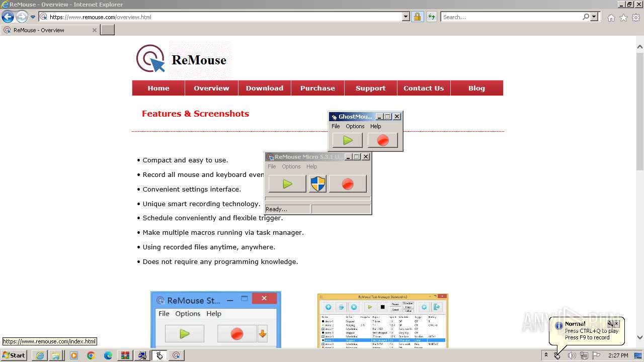Open File Explorer folder taskbar icon
The width and height of the screenshot is (644, 362).
tap(56, 355)
